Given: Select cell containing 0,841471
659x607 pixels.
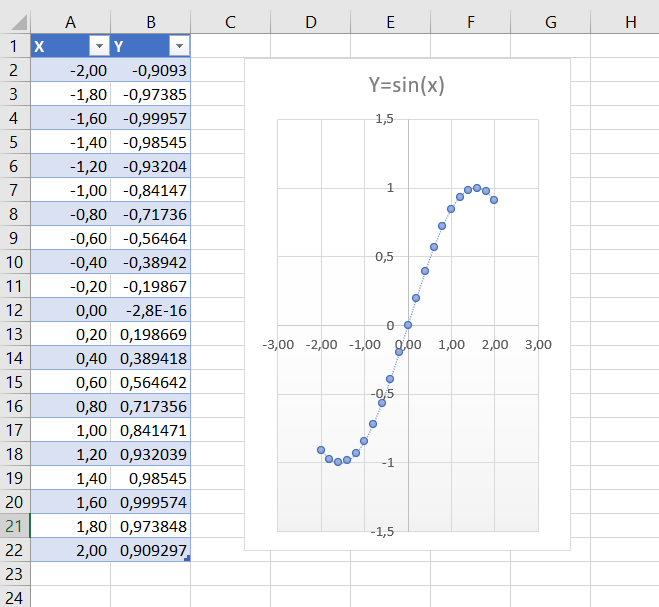Looking at the screenshot, I should [150, 430].
